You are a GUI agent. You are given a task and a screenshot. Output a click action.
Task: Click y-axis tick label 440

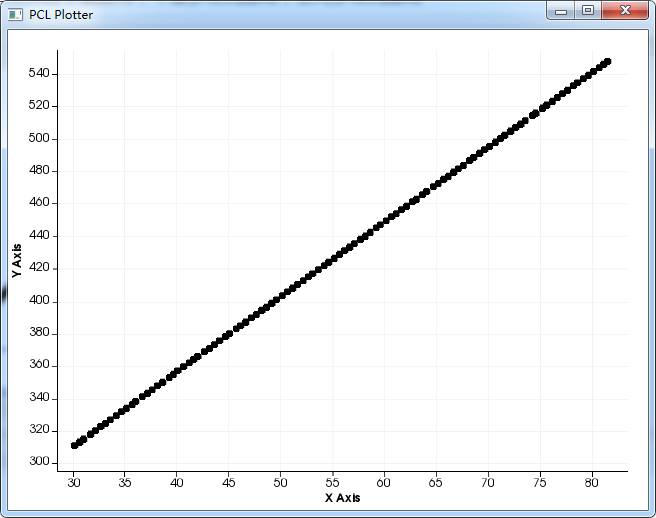click(39, 235)
